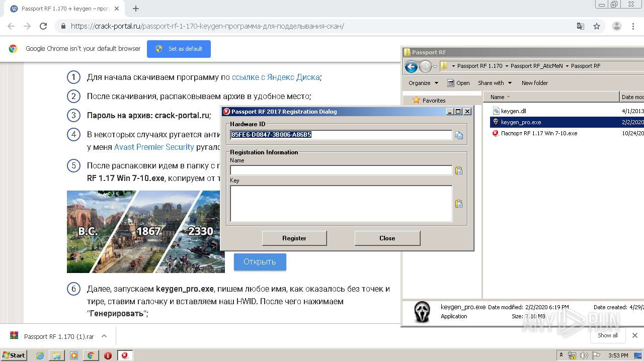Click Open in the Explorer toolbar
Screen dimensions: 644x362
[458, 83]
